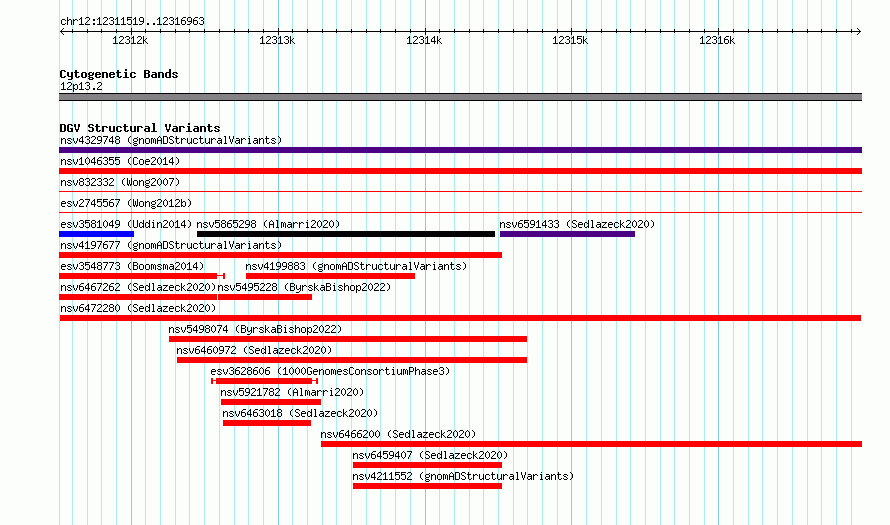Click the red nsv6463018 variant bar
890x525 pixels.
[x=267, y=423]
